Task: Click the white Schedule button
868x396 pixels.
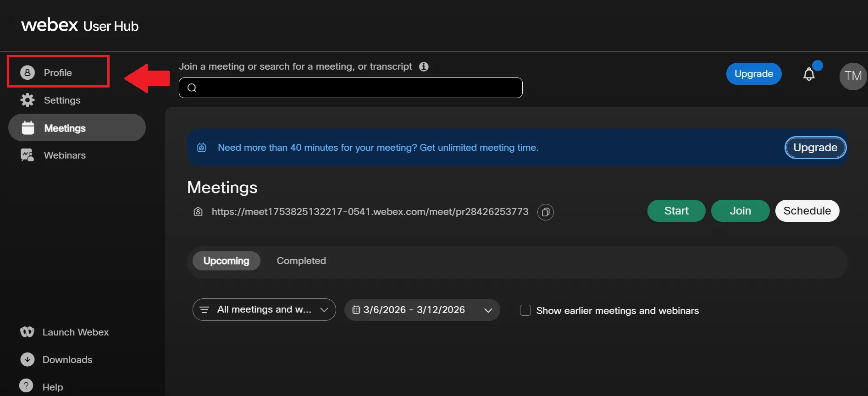Action: click(x=807, y=211)
